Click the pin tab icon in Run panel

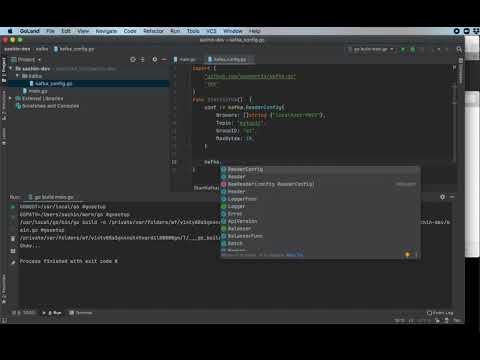tap(13, 262)
